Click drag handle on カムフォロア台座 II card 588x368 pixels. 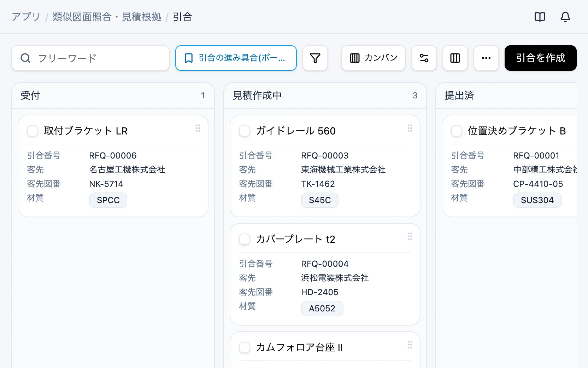pos(410,345)
